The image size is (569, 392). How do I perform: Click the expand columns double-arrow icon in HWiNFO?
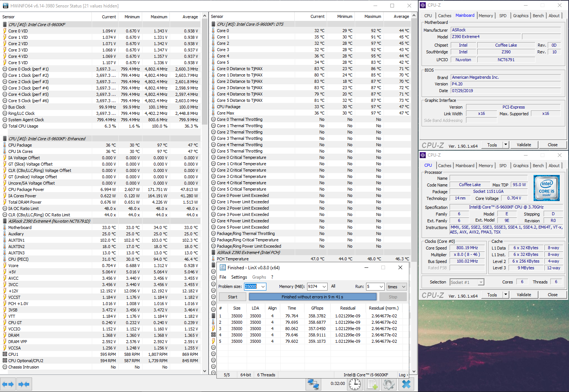click(8, 384)
